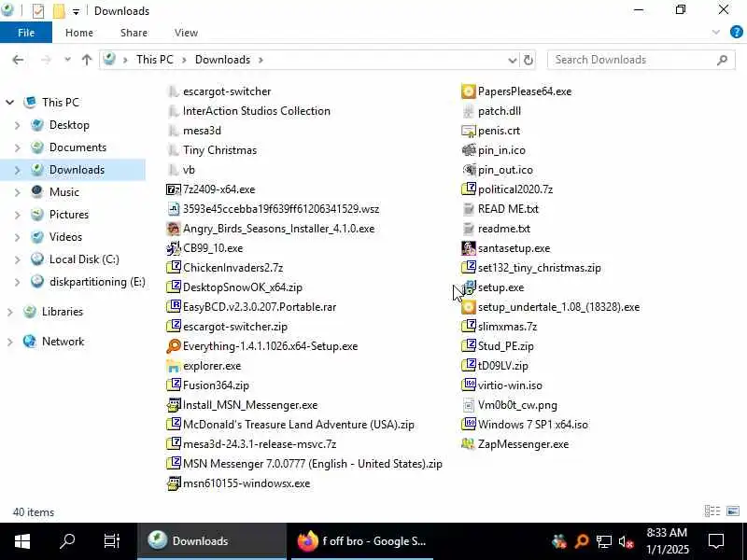The height and width of the screenshot is (560, 747).
Task: Select the Tiny Christmas folder
Action: (219, 150)
